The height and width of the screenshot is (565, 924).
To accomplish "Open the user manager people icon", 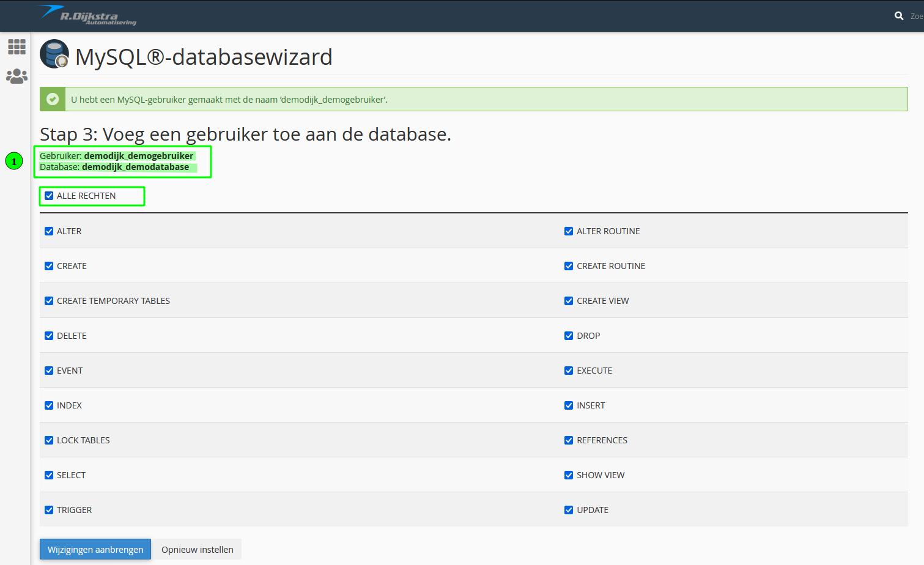I will click(17, 76).
